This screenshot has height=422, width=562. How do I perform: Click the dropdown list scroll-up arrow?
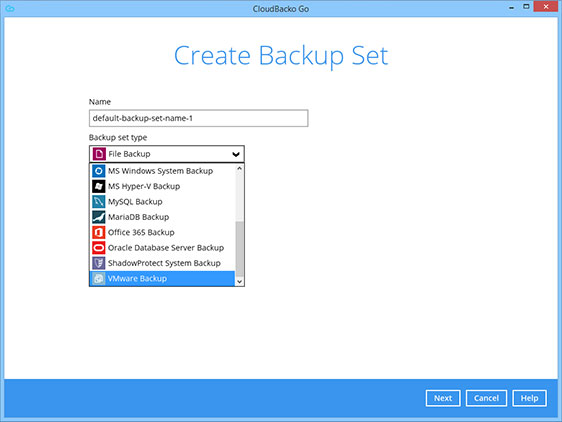coord(239,168)
